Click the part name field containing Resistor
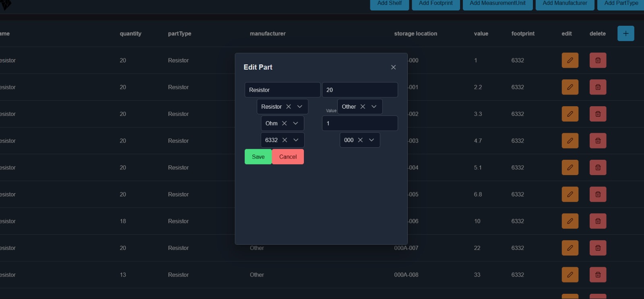 pyautogui.click(x=282, y=90)
